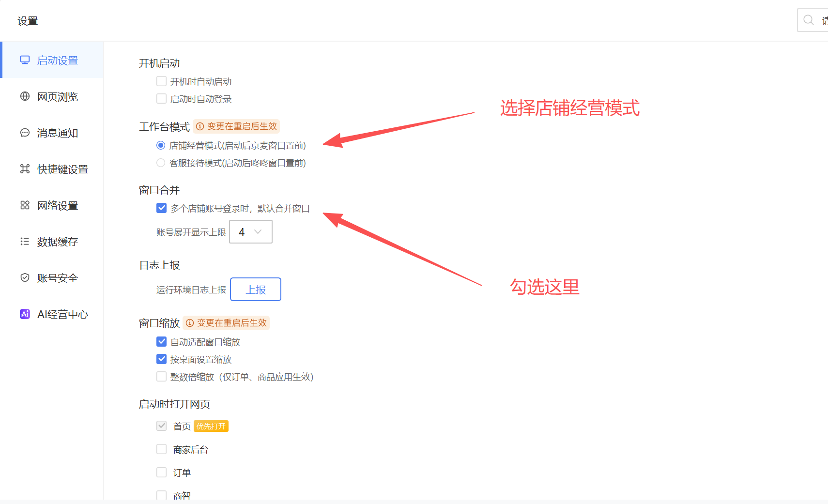Click the monitor icon beside 启动设置
Image resolution: width=828 pixels, height=504 pixels.
click(25, 60)
